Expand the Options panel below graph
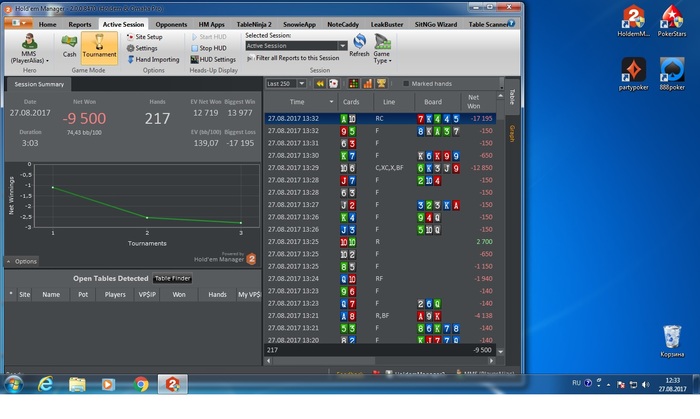Viewport: 700px width, 419px height. point(22,261)
